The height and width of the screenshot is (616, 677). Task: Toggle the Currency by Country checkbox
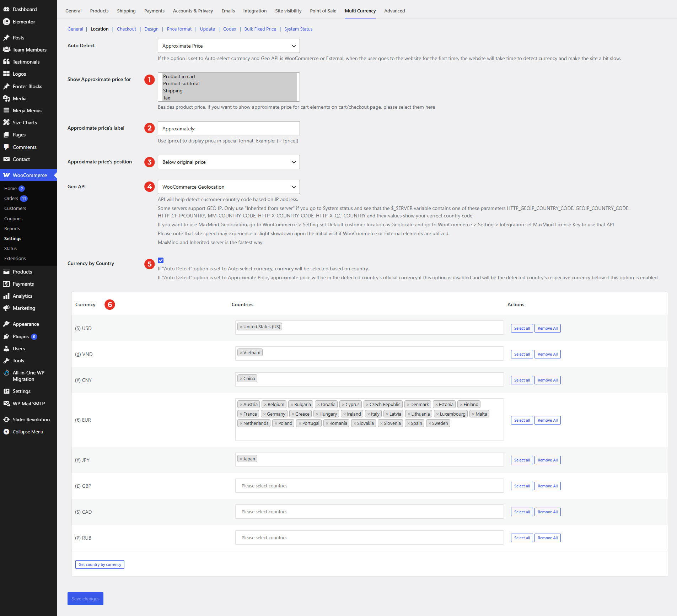161,260
